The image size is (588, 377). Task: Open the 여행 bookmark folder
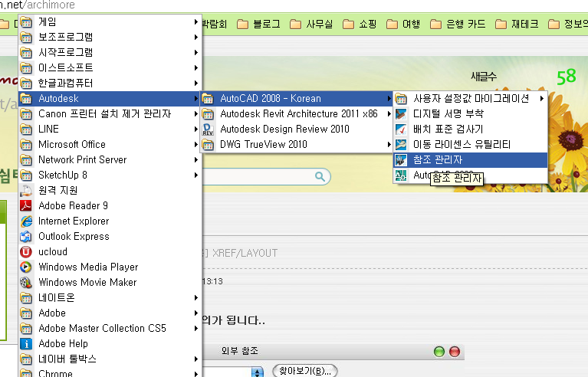403,25
